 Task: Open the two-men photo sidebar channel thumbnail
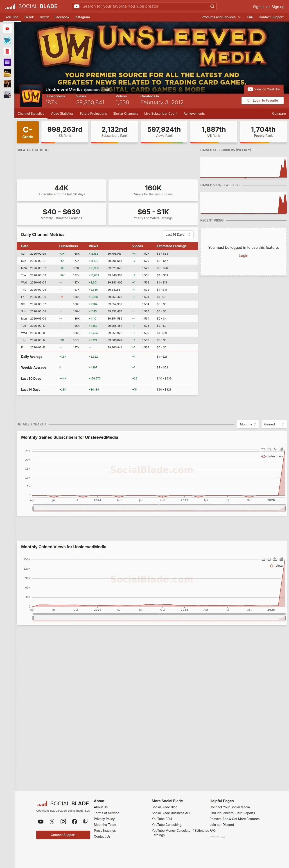point(7,84)
